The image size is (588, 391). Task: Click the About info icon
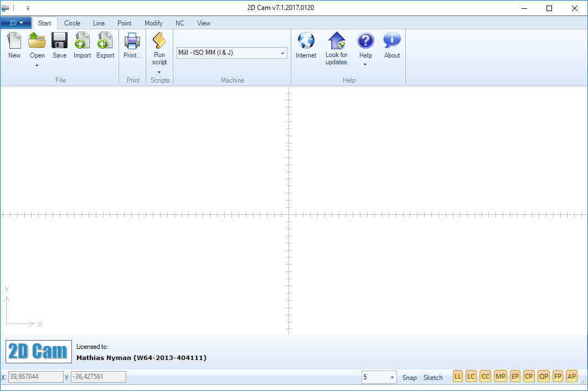tap(392, 40)
